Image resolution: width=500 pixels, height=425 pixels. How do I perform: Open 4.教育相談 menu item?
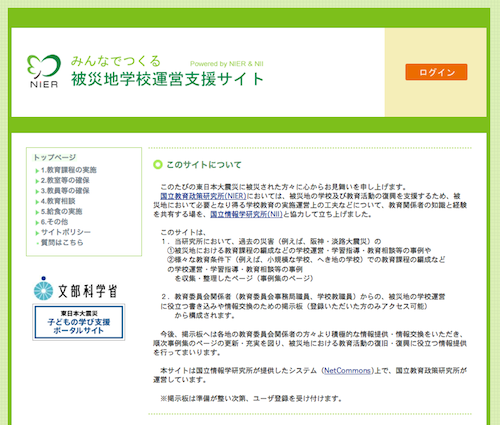pyautogui.click(x=58, y=201)
